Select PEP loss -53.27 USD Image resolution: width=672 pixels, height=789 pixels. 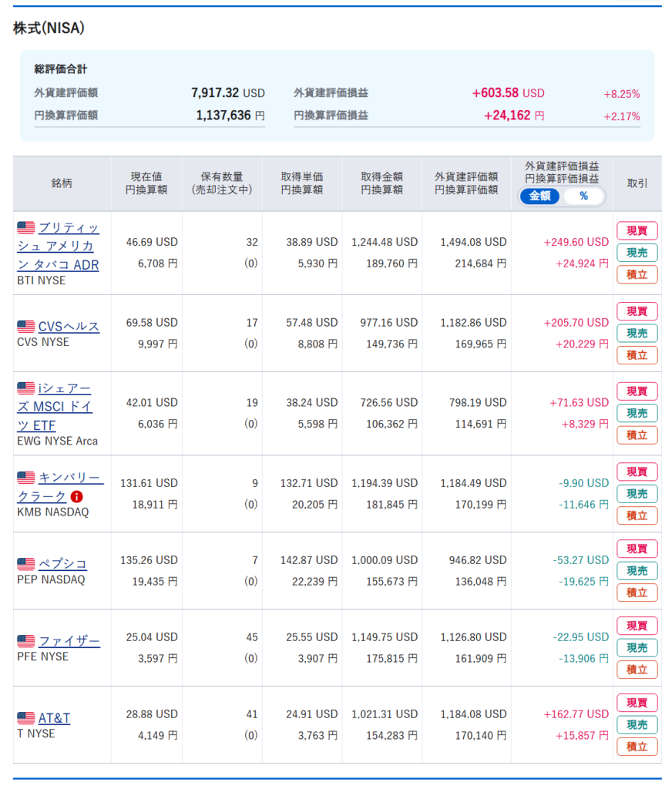coord(581,560)
